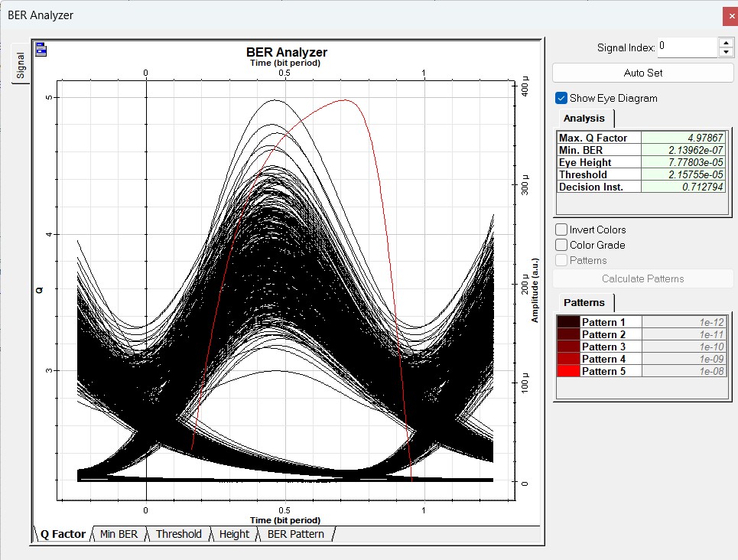Click the Pattern 1 color swatch
Viewport: 738px width, 560px height.
click(568, 322)
